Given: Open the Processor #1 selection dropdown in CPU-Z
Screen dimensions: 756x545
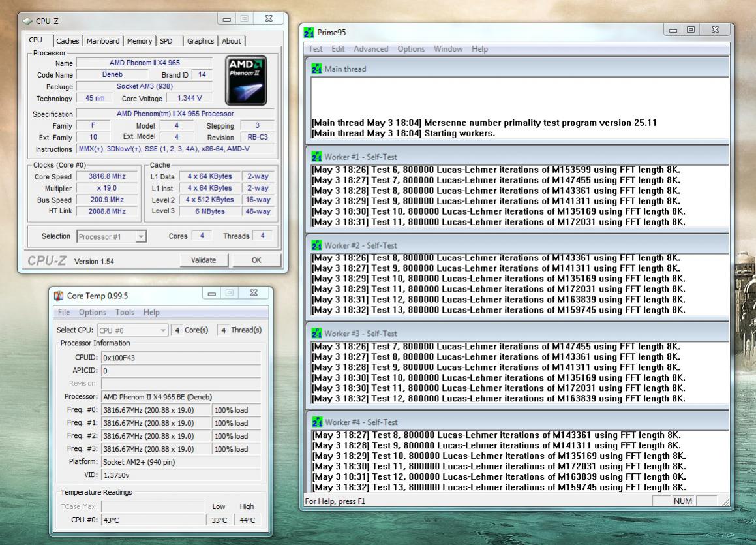Looking at the screenshot, I should click(140, 236).
